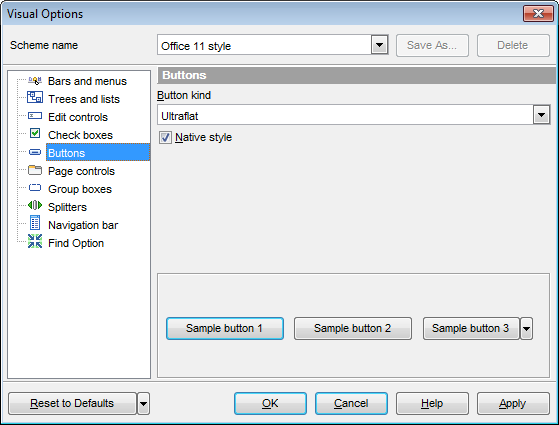The width and height of the screenshot is (559, 425).
Task: Click the Save As... button
Action: [x=432, y=45]
